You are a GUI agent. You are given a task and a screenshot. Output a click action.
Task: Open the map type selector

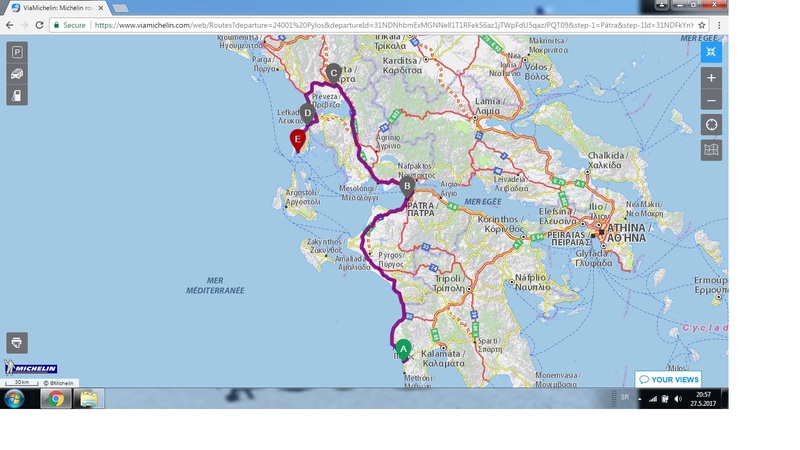(x=711, y=150)
